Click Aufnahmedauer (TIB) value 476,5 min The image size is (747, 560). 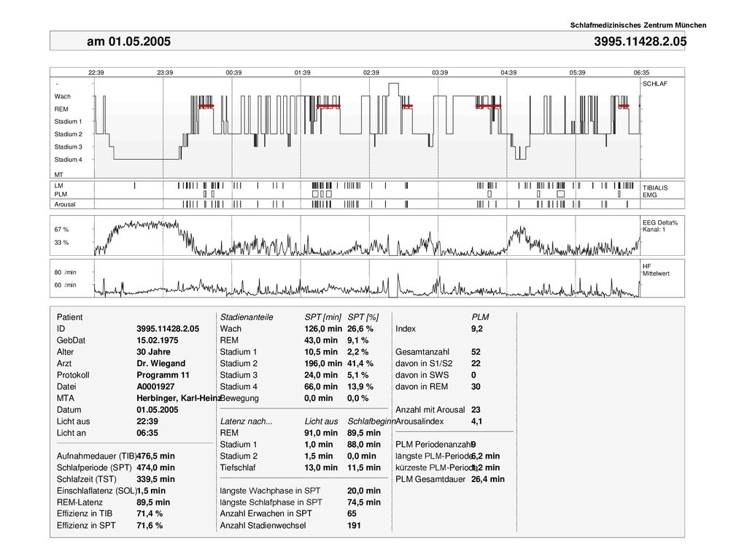(156, 456)
